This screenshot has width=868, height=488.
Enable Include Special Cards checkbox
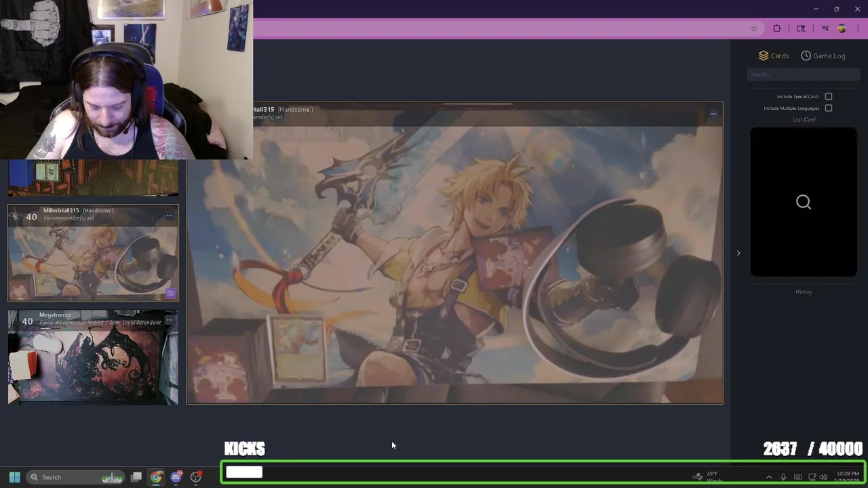(829, 96)
